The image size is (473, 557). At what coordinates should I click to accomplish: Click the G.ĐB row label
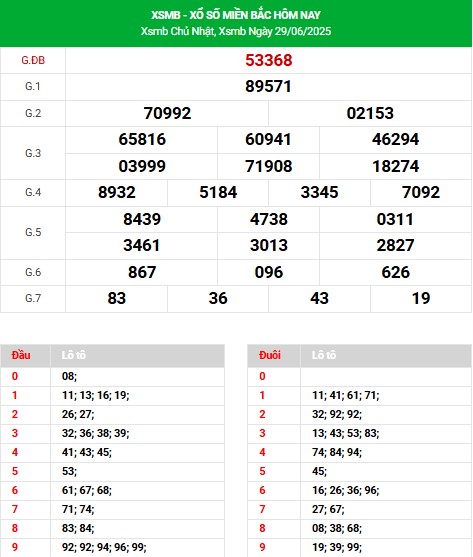pyautogui.click(x=33, y=60)
